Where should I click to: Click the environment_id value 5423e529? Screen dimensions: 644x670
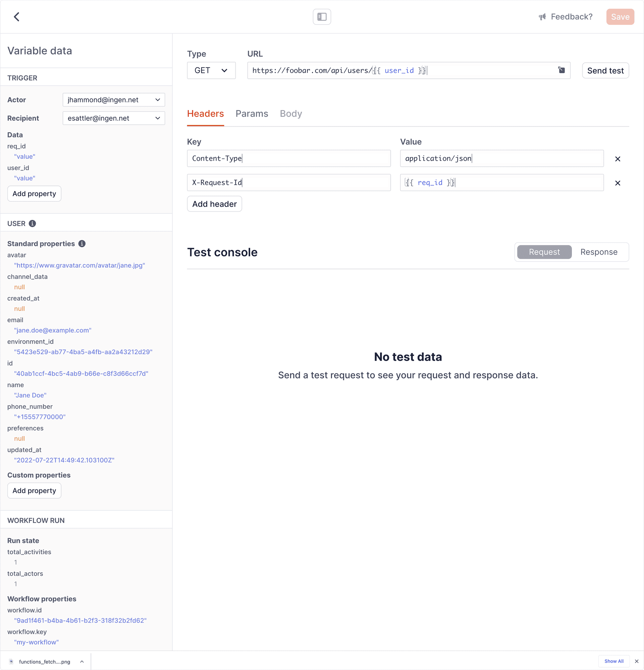click(84, 352)
